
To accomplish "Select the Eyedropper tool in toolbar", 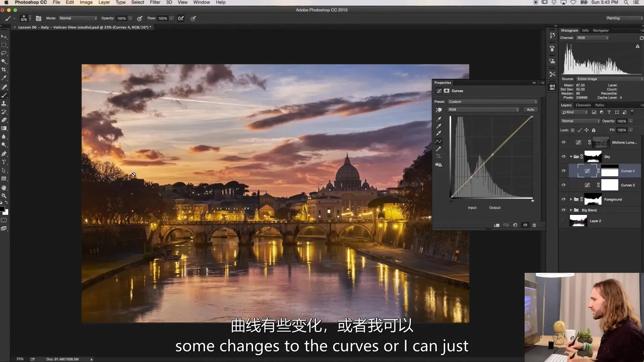I will coord(4,78).
